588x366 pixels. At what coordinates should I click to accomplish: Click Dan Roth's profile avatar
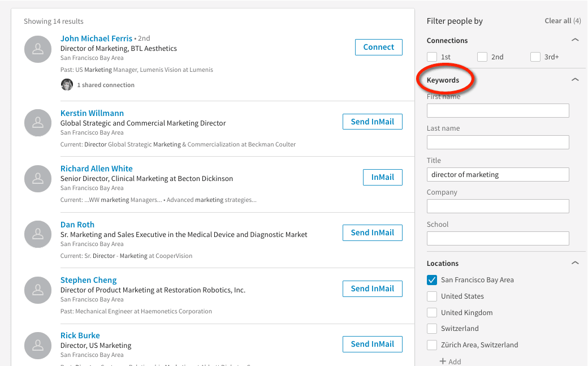click(x=38, y=234)
